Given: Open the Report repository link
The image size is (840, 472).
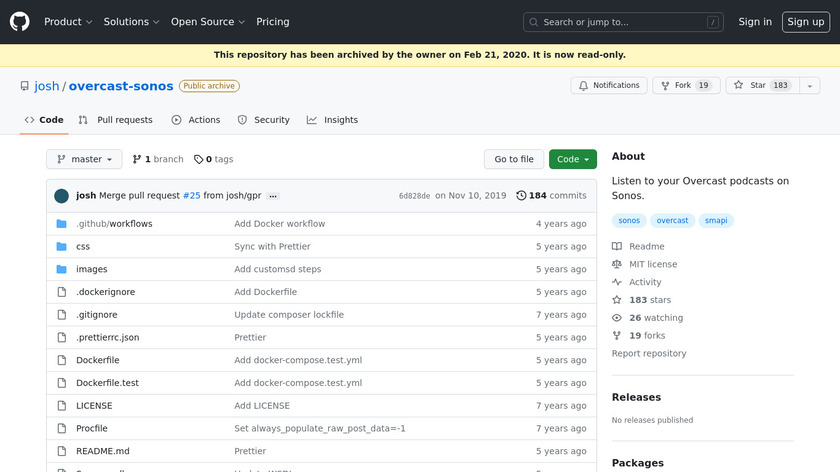Looking at the screenshot, I should [649, 354].
